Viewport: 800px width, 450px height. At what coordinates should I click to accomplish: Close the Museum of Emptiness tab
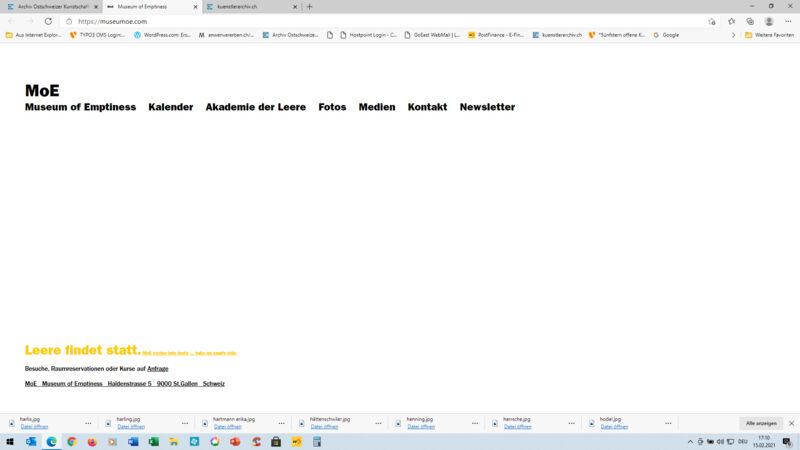(x=195, y=7)
